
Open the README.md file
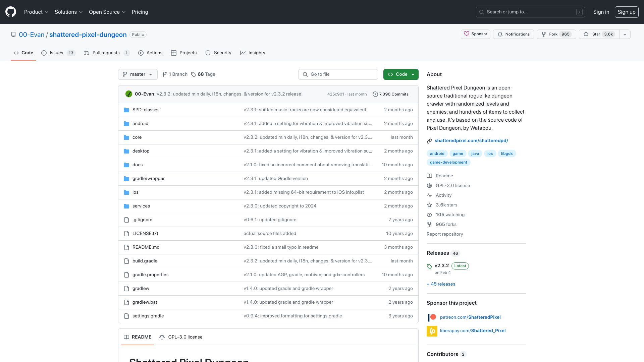tap(146, 247)
